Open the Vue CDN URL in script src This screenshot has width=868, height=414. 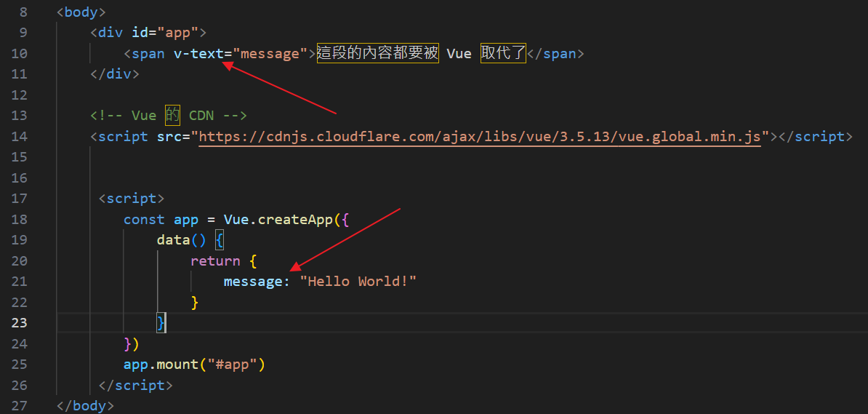point(480,137)
